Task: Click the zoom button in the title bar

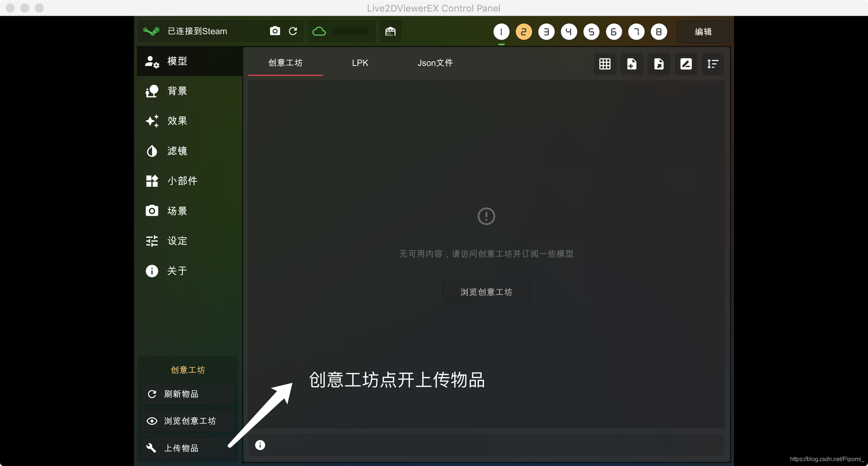Action: [39, 8]
